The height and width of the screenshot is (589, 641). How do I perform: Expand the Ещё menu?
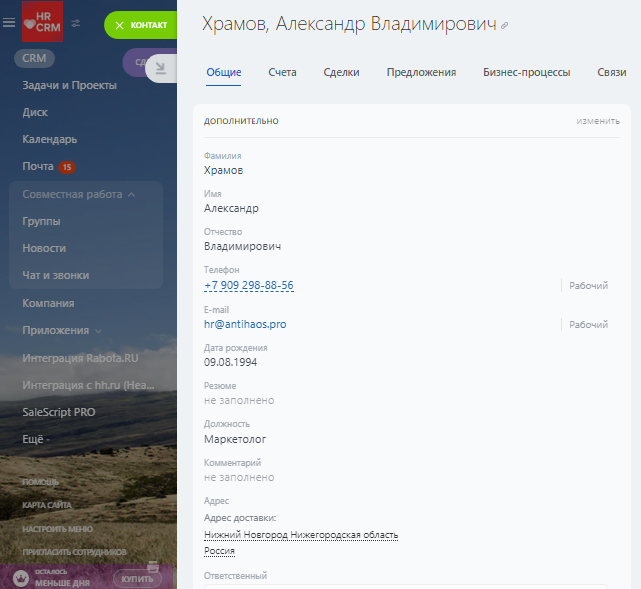(36, 439)
